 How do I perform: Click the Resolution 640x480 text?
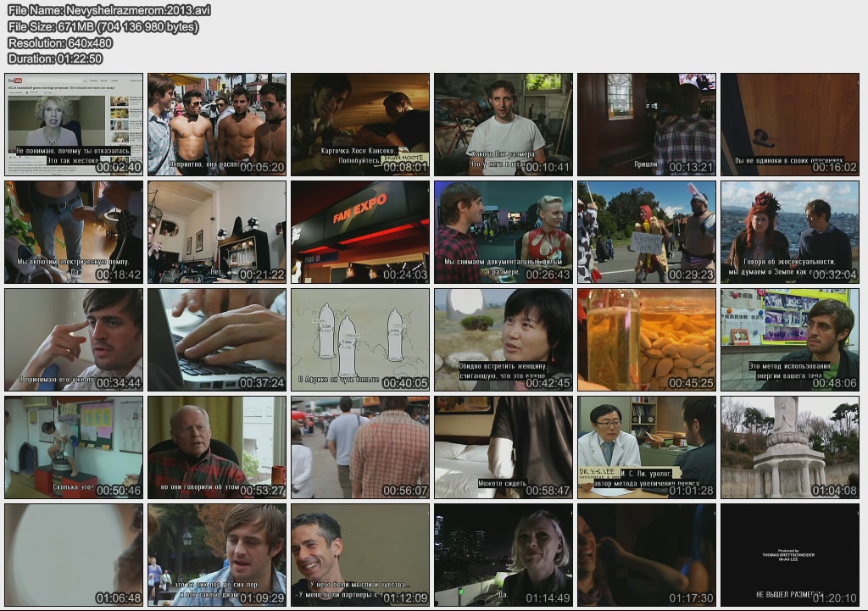(60, 43)
